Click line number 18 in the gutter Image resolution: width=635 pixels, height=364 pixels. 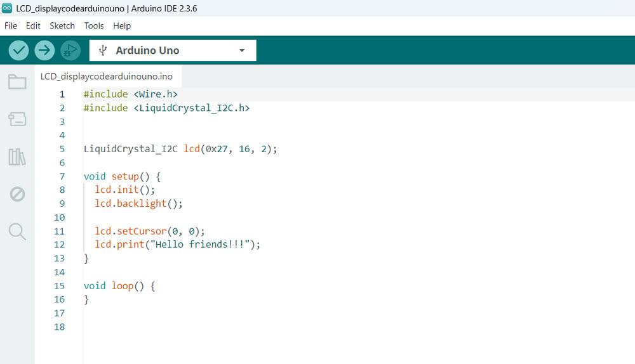coord(59,327)
